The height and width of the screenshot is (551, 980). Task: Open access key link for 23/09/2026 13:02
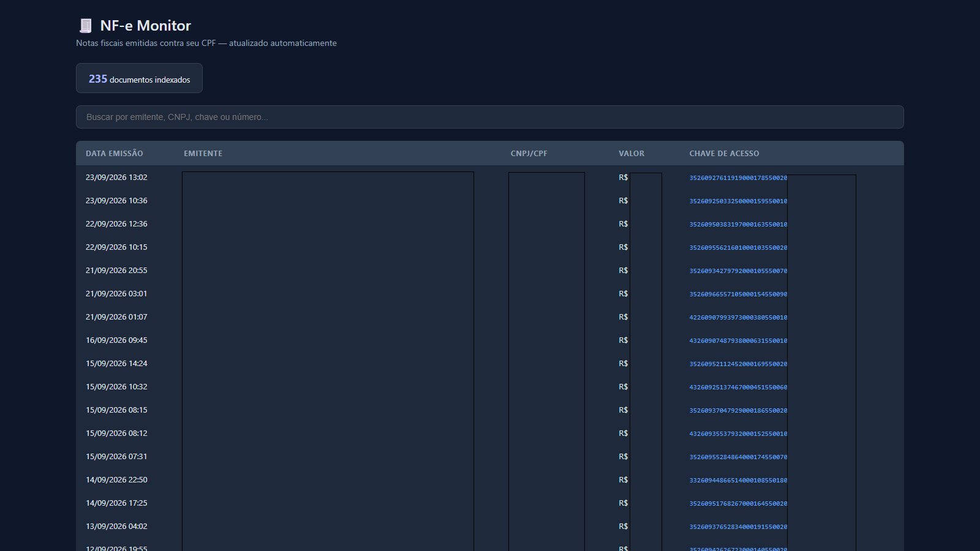738,178
